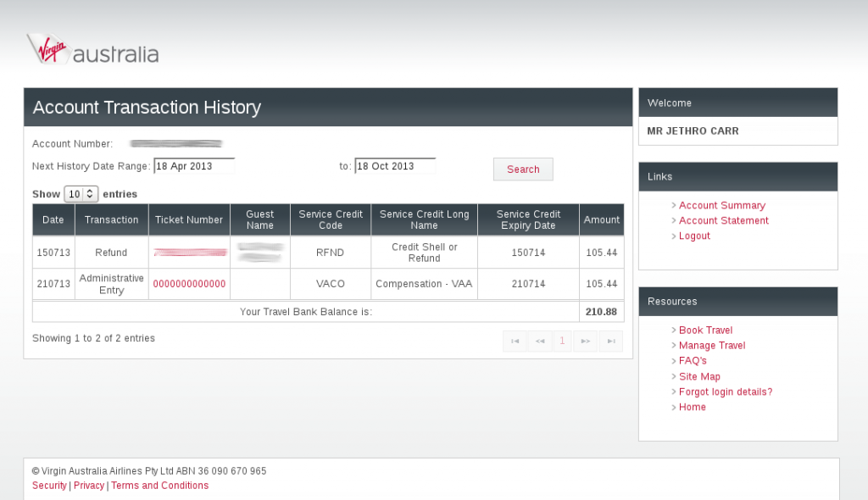Image resolution: width=868 pixels, height=500 pixels.
Task: Sort table by Ticket Number column
Action: click(189, 219)
